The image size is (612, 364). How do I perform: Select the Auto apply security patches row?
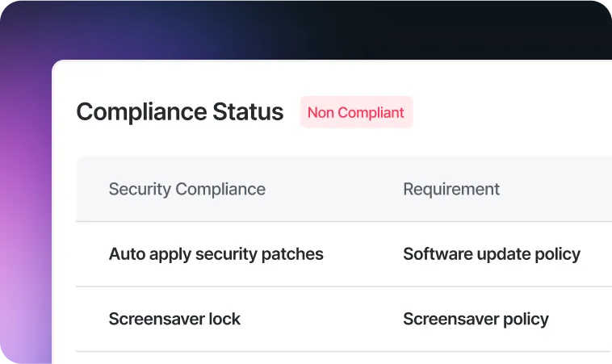coord(344,254)
